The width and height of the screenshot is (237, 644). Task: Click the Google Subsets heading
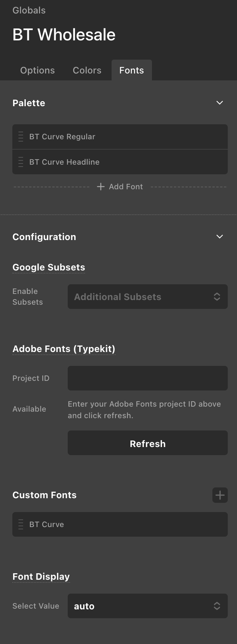tap(49, 267)
